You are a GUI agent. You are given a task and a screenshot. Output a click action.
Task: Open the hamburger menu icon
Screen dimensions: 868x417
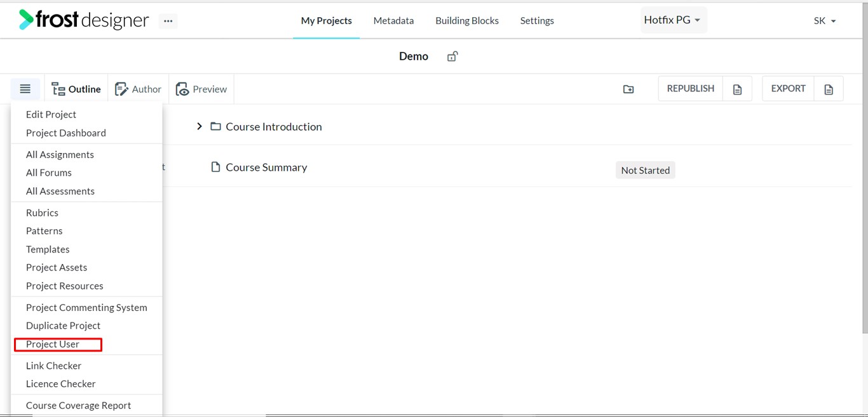25,89
